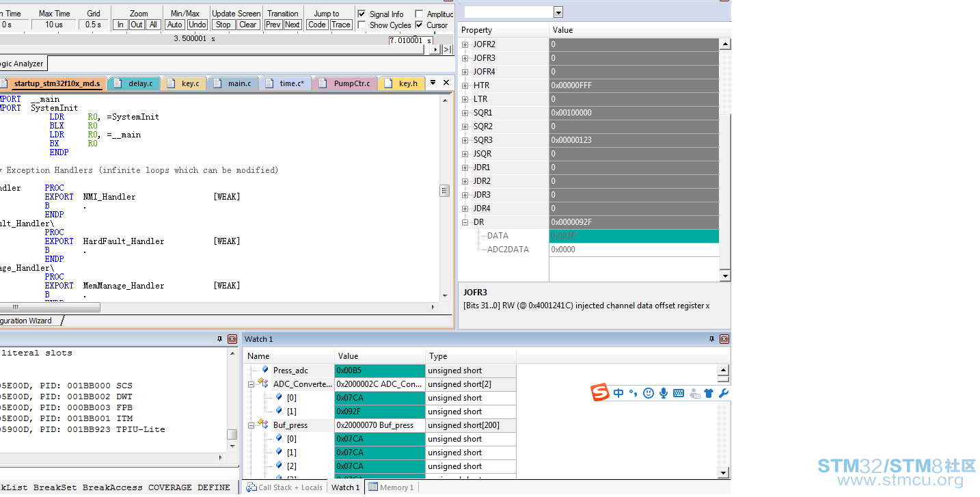
Task: Select the Watch 1 tab
Action: [x=345, y=487]
